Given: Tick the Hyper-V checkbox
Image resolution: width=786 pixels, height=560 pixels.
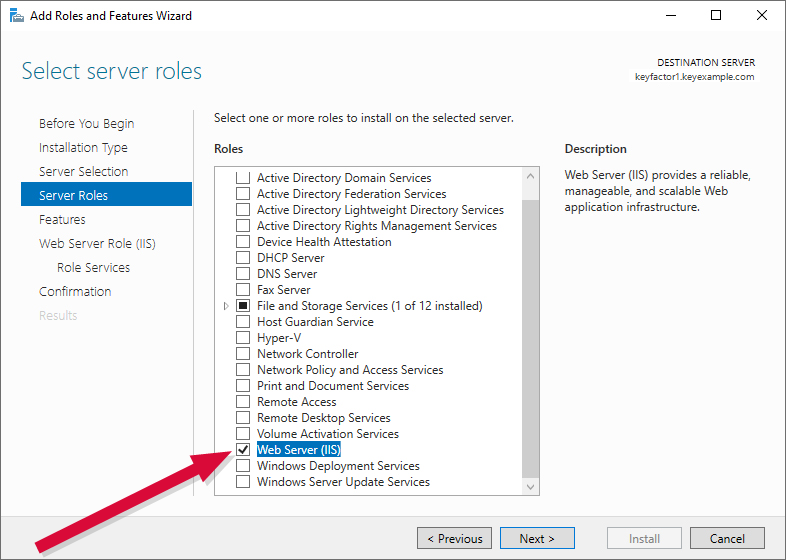Looking at the screenshot, I should pyautogui.click(x=242, y=338).
